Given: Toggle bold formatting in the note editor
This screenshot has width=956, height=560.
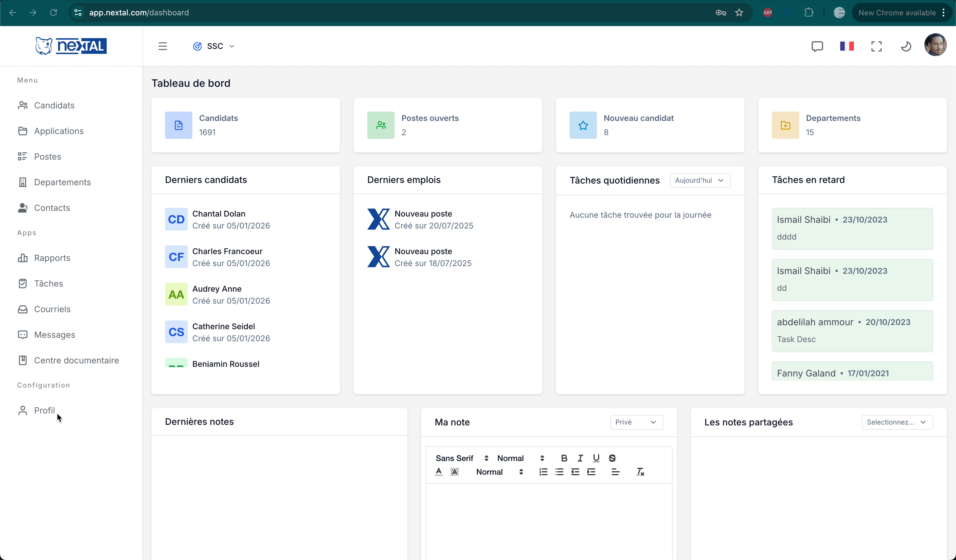Looking at the screenshot, I should coord(564,458).
